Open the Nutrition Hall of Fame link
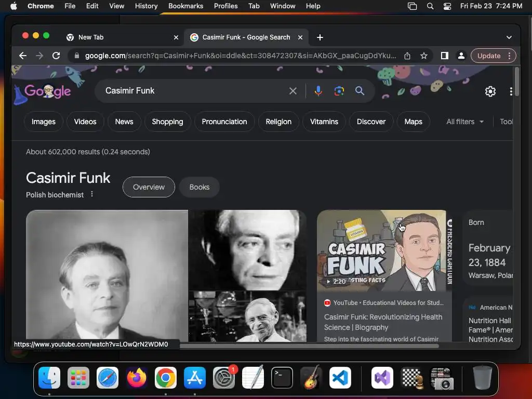The image size is (532, 399). (x=490, y=330)
